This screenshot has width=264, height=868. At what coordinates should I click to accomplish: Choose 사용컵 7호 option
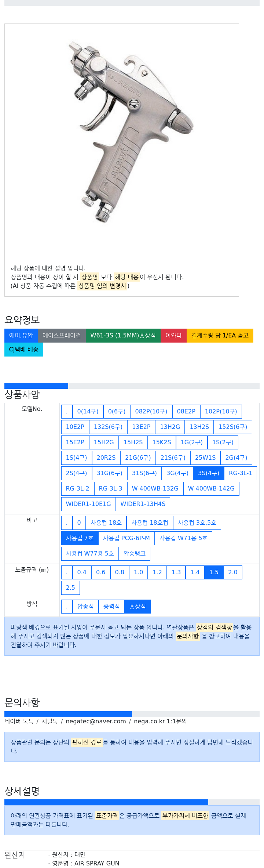(80, 538)
